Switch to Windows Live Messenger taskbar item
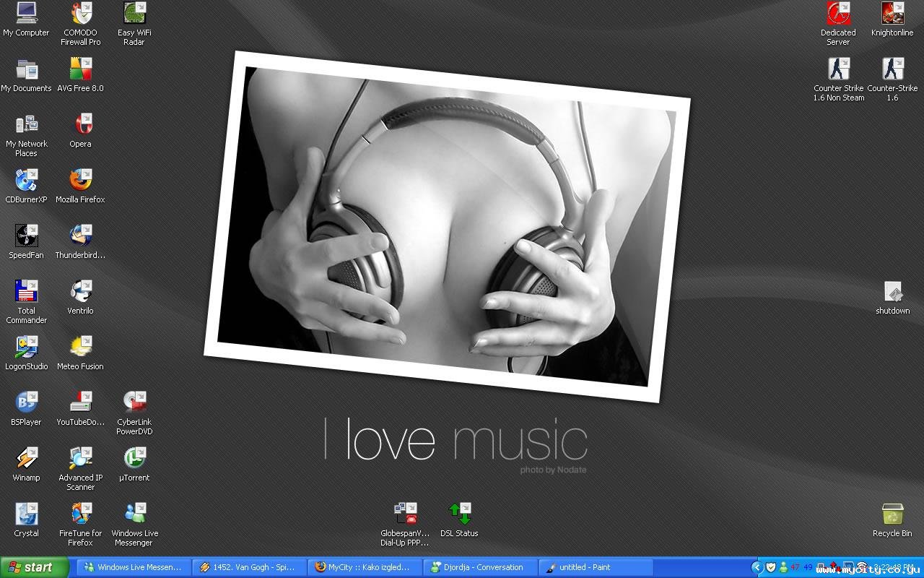This screenshot has height=578, width=924. pyautogui.click(x=134, y=568)
